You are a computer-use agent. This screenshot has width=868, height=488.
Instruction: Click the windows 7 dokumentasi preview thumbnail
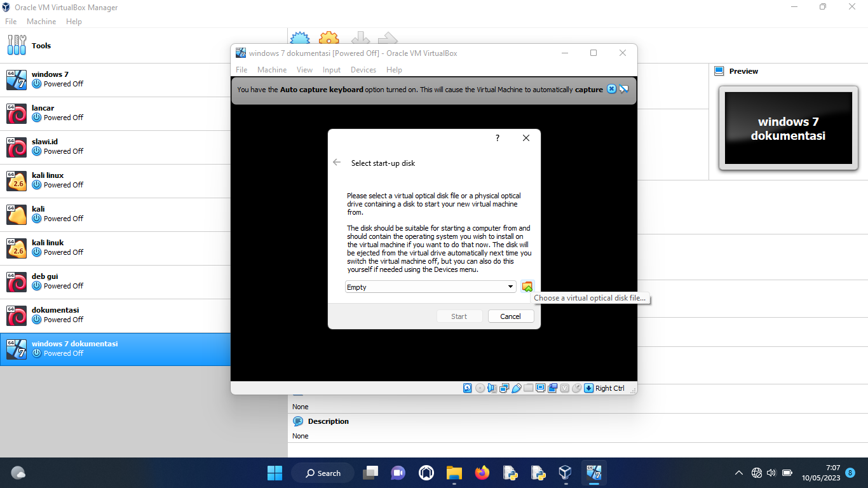(x=788, y=128)
